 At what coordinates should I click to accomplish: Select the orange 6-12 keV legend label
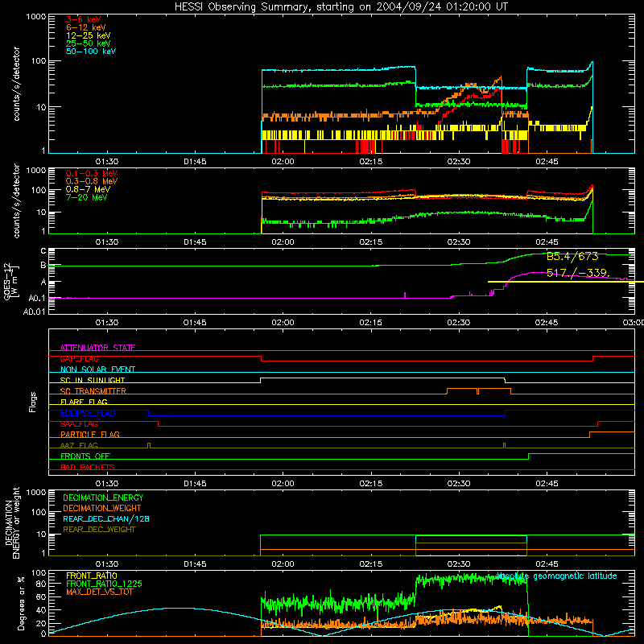(86, 27)
